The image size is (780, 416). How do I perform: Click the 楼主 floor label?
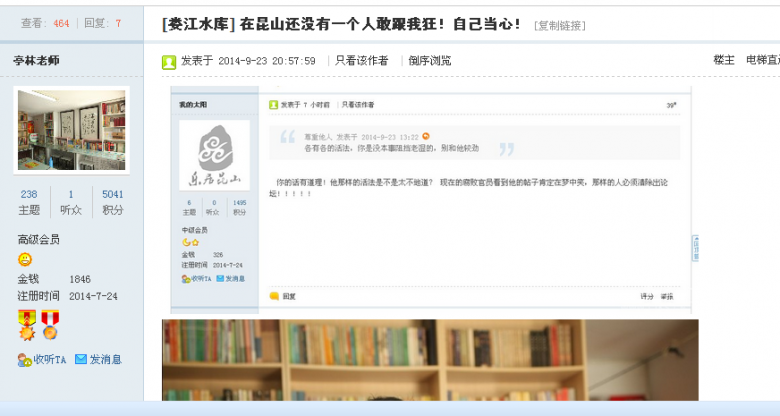[x=724, y=60]
